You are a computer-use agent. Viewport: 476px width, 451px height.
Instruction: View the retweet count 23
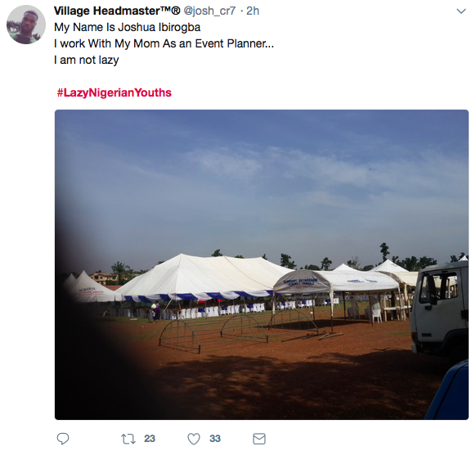[150, 439]
